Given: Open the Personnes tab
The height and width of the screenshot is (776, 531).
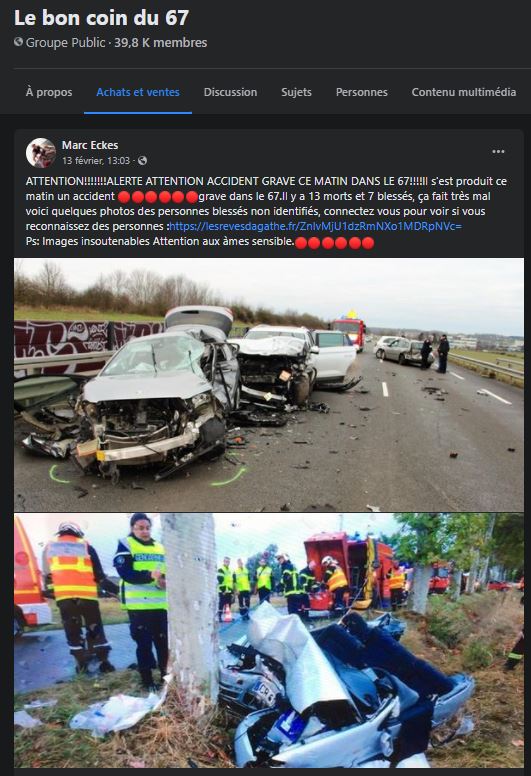Looking at the screenshot, I should (362, 92).
